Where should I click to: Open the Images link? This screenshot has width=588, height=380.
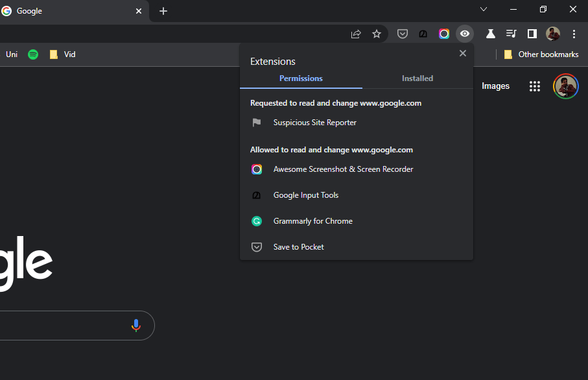tap(495, 86)
